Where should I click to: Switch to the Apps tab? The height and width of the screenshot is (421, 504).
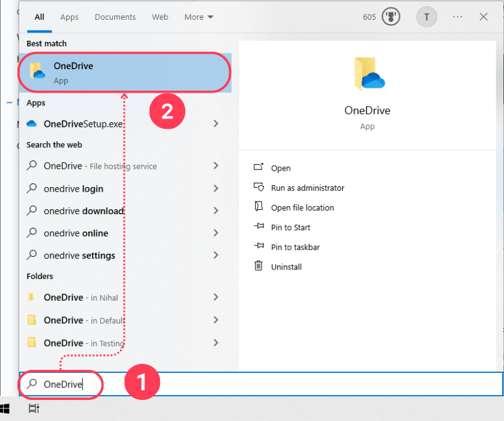tap(69, 17)
